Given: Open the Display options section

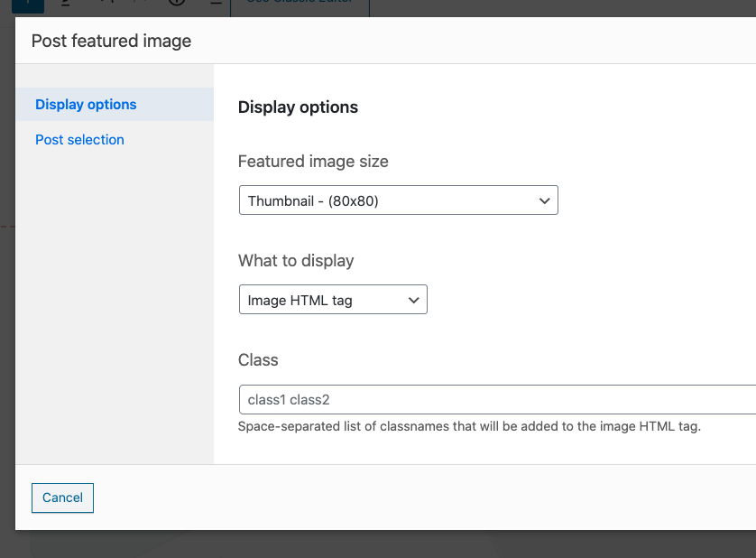Looking at the screenshot, I should pos(86,105).
